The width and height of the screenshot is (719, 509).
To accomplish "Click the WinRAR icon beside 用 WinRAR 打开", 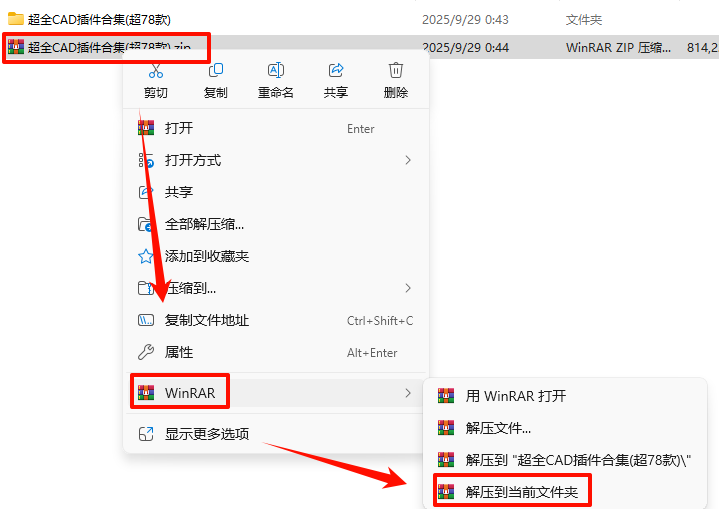I will click(446, 396).
